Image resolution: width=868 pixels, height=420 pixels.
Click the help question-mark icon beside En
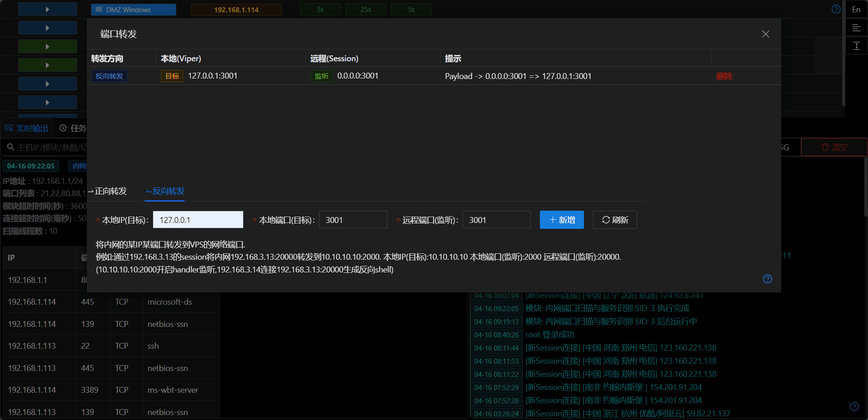point(836,9)
